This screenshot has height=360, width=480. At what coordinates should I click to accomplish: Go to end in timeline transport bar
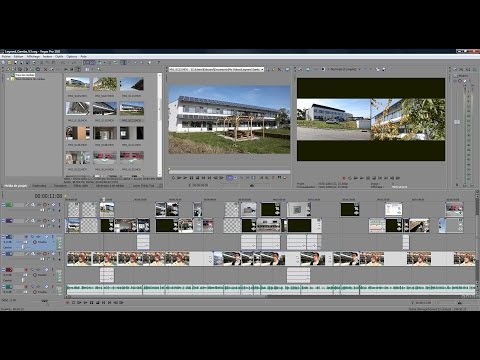(x=109, y=302)
